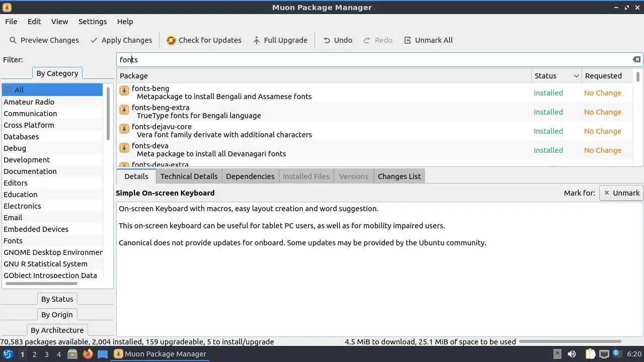Open the Edit menu
644x362 pixels.
pos(34,22)
